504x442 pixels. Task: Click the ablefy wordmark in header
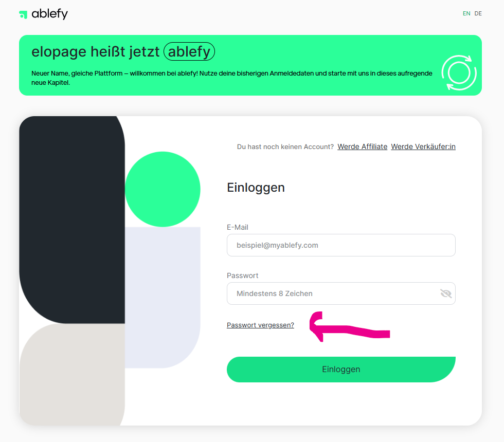click(50, 14)
